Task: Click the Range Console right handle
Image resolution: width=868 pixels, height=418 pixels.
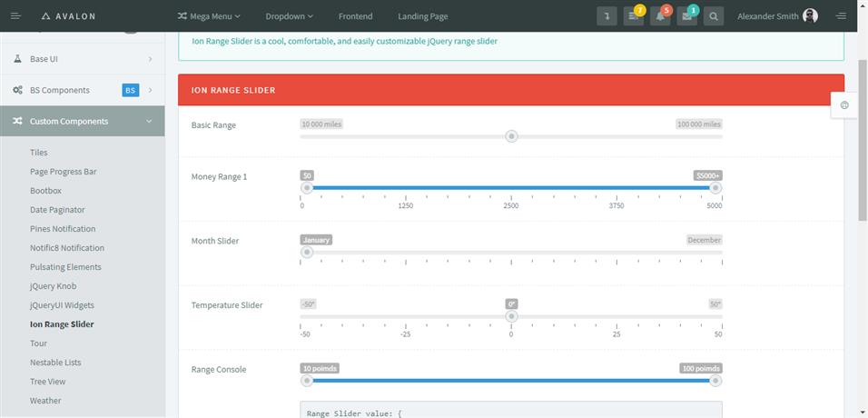Action: pos(715,381)
